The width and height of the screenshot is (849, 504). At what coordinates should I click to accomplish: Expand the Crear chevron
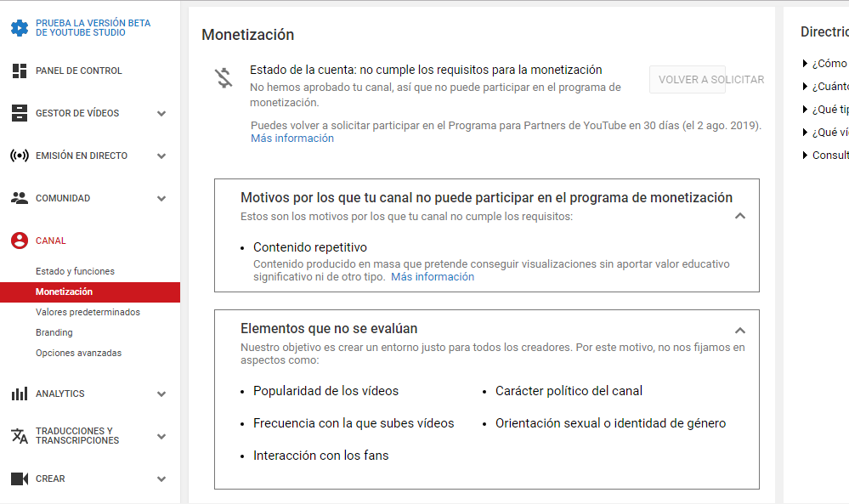tap(161, 479)
